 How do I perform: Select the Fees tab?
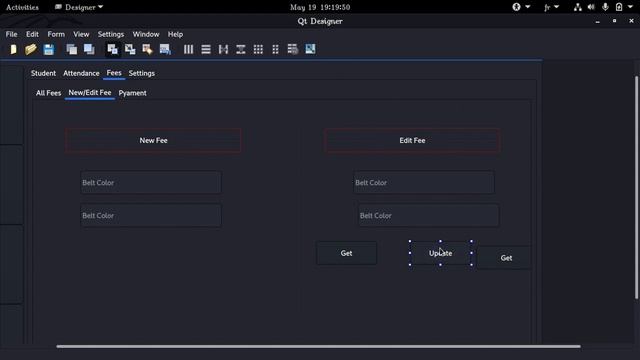pos(114,73)
